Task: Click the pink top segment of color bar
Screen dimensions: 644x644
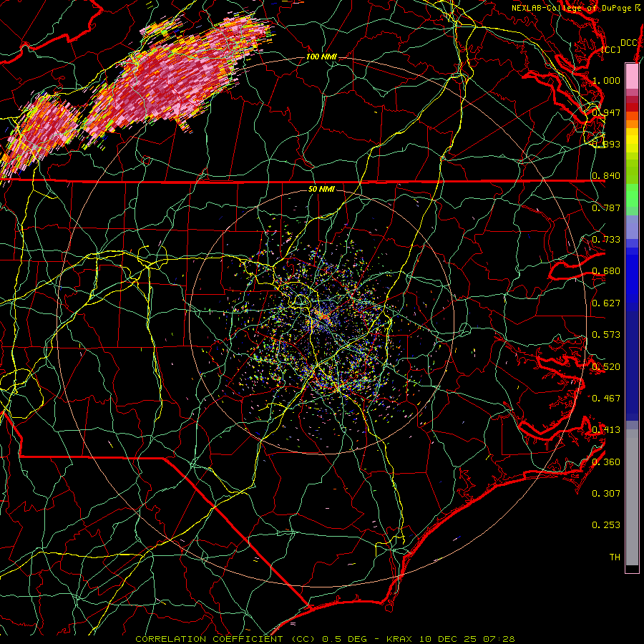Action: click(632, 76)
